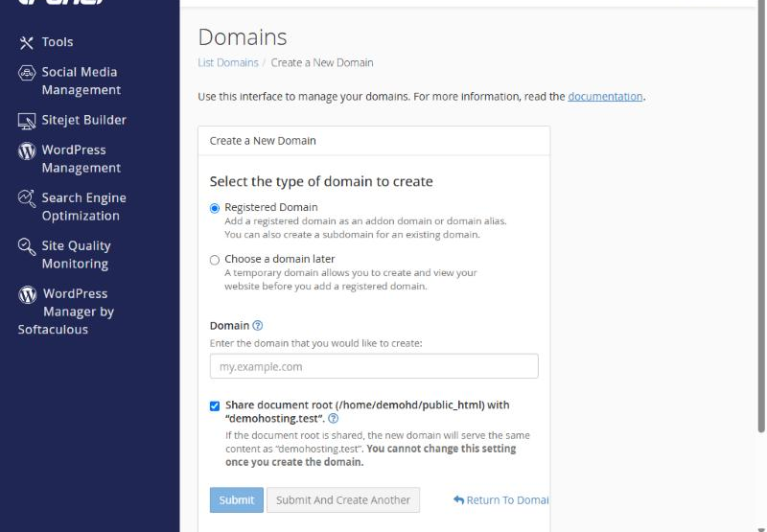Click Submit And Create Another button

(343, 499)
